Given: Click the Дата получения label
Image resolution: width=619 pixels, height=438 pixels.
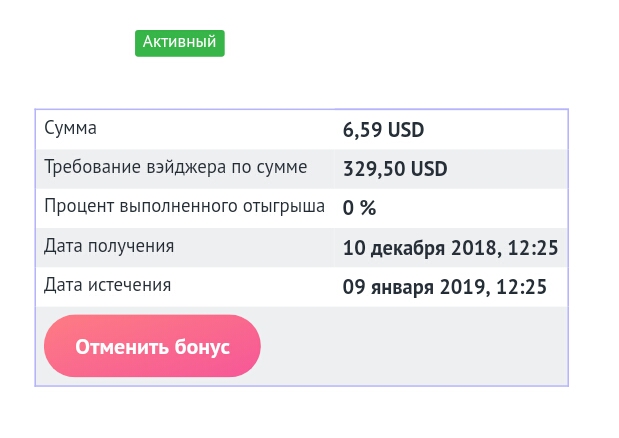Looking at the screenshot, I should tap(109, 246).
